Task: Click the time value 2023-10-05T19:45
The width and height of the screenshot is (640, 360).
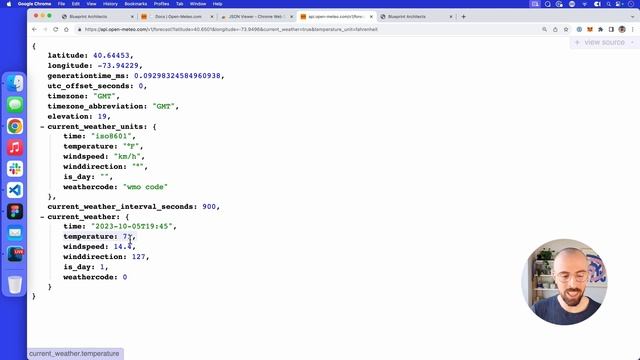Action: 132,227
